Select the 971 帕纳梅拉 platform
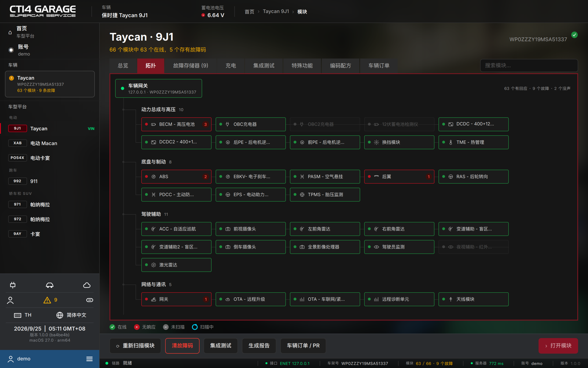The image size is (588, 368). click(50, 205)
